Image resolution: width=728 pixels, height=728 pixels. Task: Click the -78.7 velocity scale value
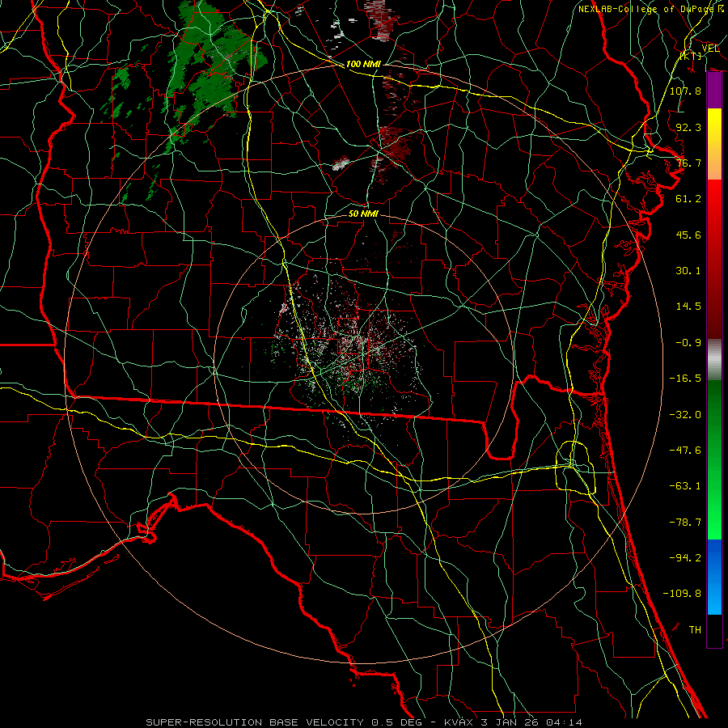click(685, 523)
